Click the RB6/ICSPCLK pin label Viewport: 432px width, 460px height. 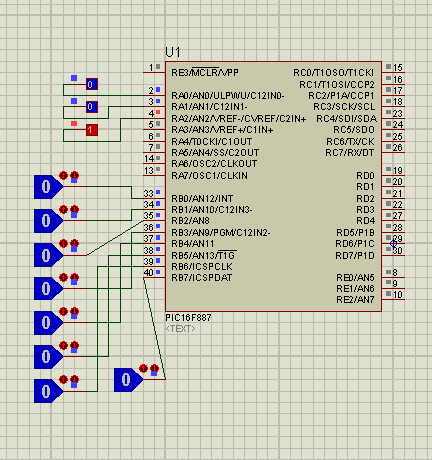[x=202, y=267]
